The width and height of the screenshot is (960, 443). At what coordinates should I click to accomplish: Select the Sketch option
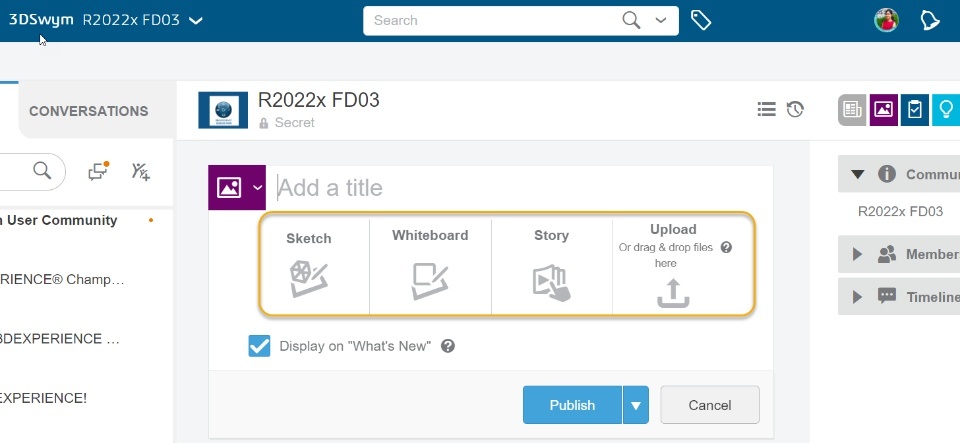point(308,266)
